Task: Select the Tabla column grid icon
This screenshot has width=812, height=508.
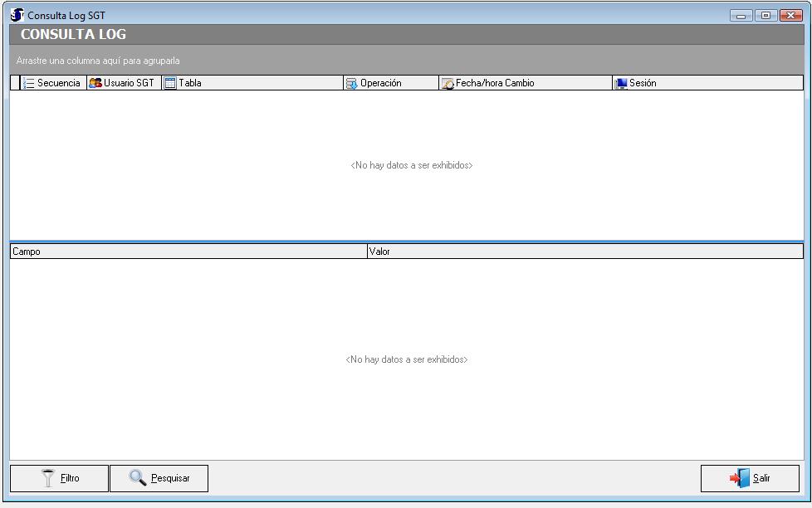Action: pos(170,83)
